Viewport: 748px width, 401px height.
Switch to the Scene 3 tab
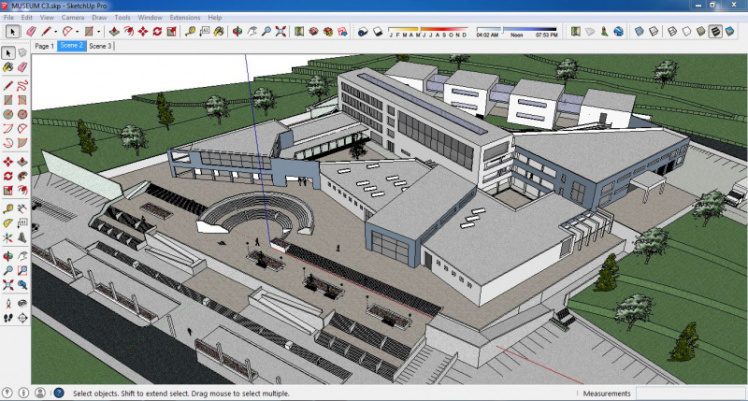pos(100,46)
